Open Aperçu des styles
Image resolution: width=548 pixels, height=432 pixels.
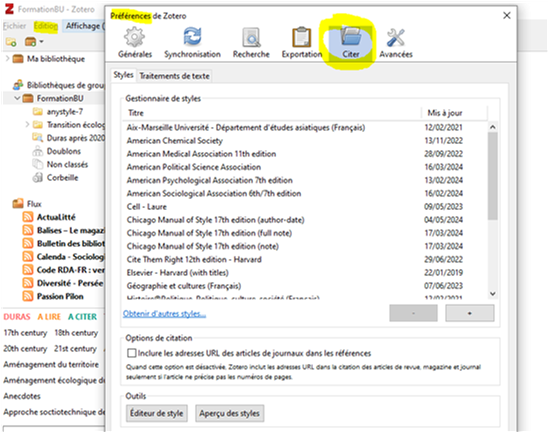coord(230,413)
